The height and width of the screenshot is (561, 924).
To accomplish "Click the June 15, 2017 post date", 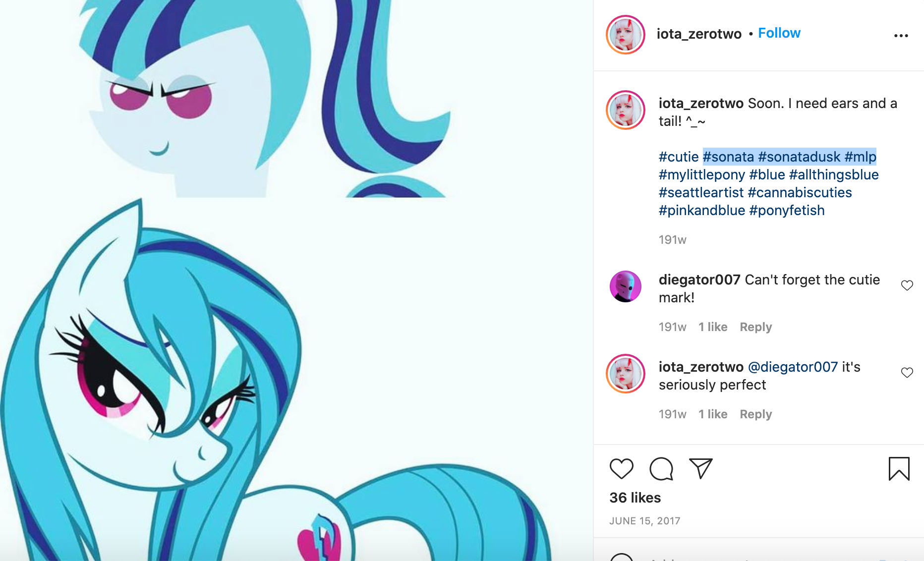I will point(644,521).
